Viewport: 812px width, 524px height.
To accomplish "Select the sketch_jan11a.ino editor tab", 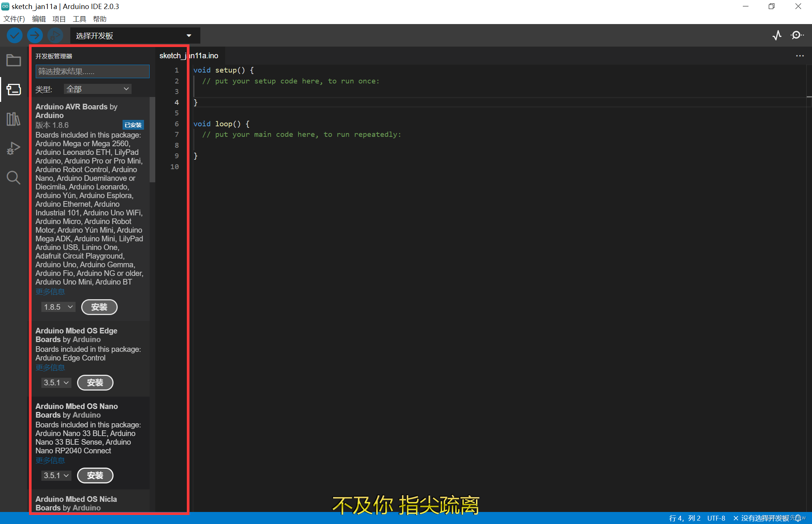I will (189, 56).
